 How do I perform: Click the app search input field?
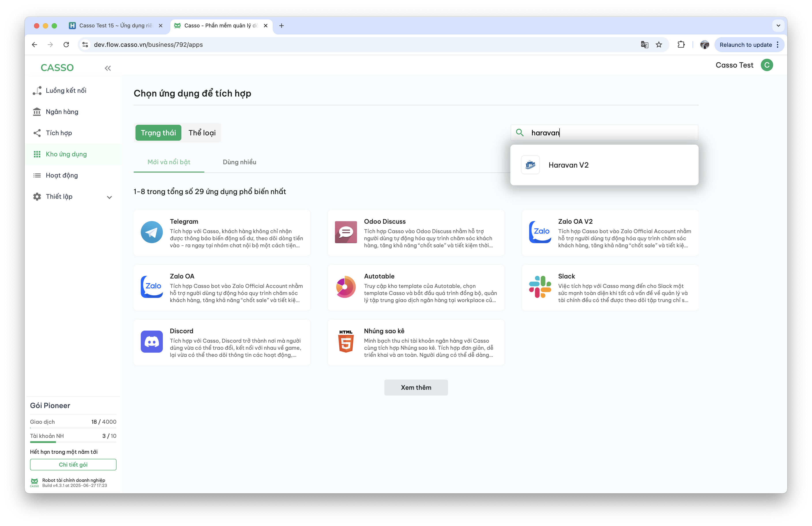click(x=611, y=133)
